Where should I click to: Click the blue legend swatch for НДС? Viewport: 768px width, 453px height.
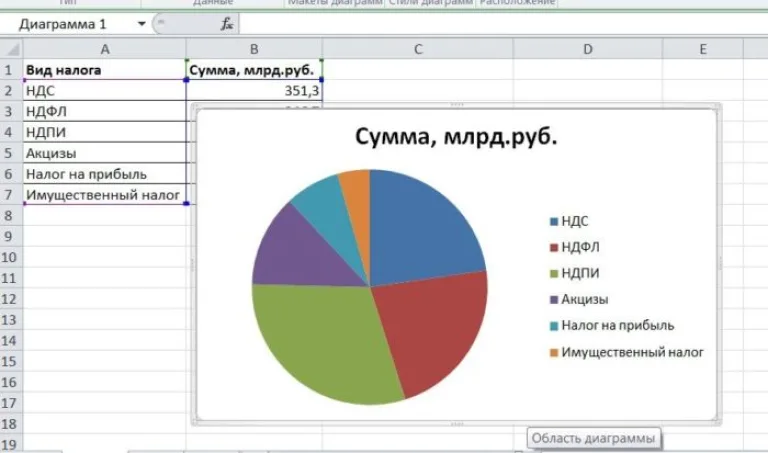point(554,221)
